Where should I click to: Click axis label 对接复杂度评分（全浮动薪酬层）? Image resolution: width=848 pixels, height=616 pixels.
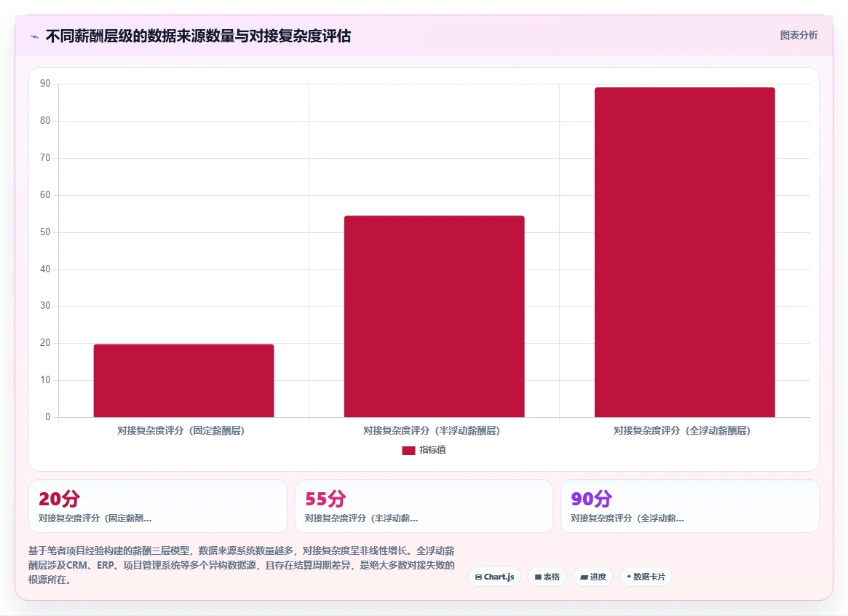pyautogui.click(x=681, y=431)
